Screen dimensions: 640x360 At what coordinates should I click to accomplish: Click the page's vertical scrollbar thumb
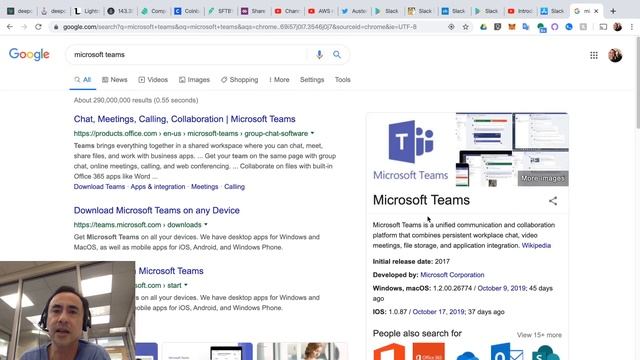pos(638,84)
